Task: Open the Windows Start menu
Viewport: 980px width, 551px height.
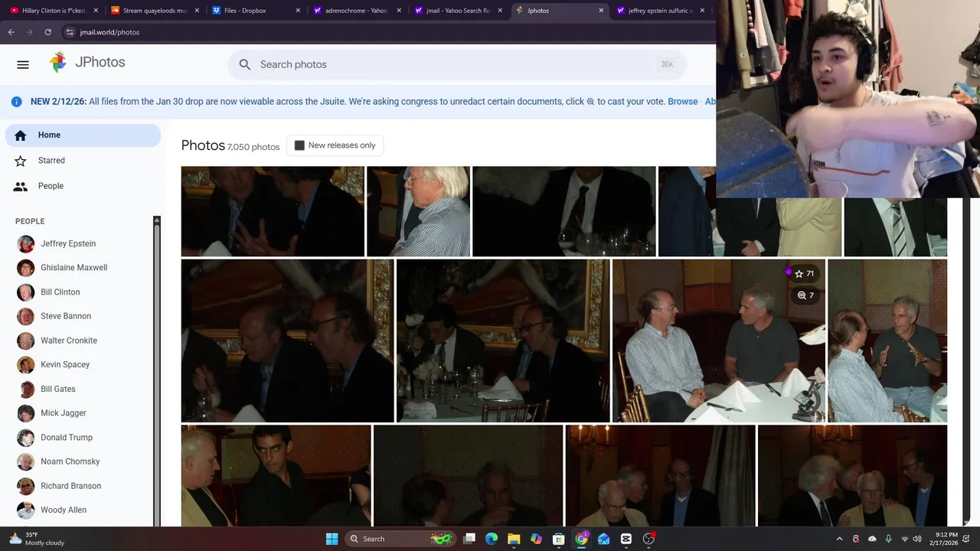Action: pyautogui.click(x=332, y=540)
